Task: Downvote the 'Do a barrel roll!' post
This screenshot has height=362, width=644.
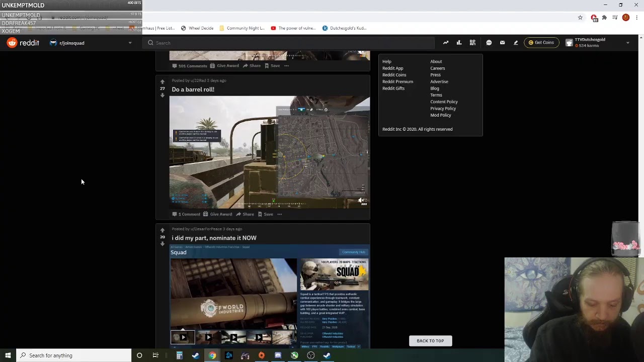Action: (x=163, y=95)
